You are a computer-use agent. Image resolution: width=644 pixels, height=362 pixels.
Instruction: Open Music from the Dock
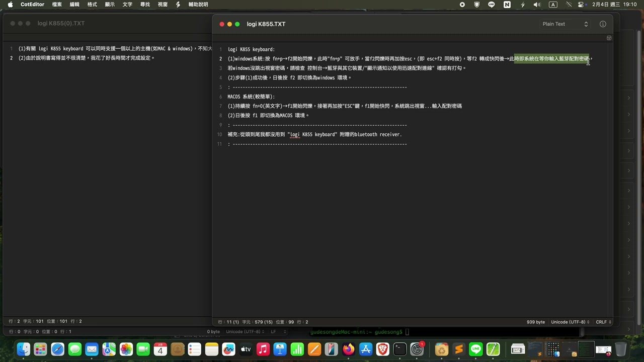263,349
